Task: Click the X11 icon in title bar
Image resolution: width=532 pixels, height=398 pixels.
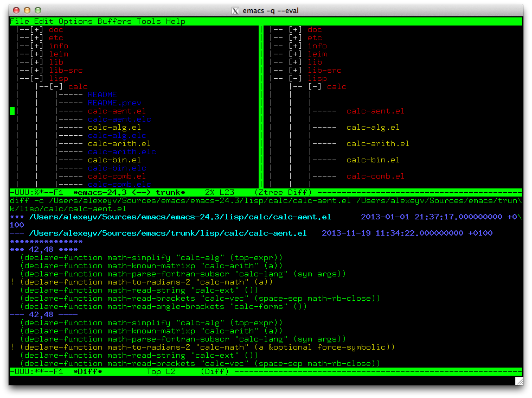Action: (x=235, y=10)
